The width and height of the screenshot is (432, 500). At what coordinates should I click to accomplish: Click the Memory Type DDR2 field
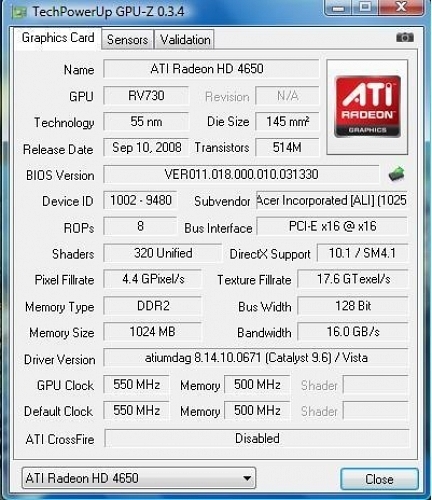click(x=152, y=306)
